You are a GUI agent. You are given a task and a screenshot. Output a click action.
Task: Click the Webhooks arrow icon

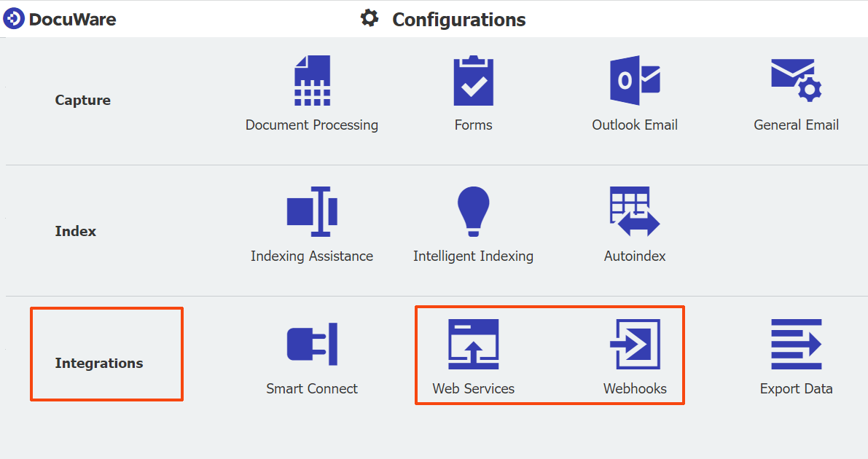pyautogui.click(x=635, y=344)
